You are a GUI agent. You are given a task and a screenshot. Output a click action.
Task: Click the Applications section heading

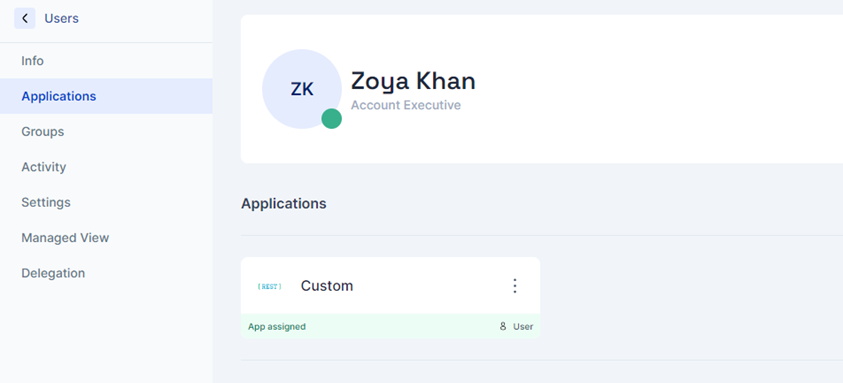click(x=283, y=204)
